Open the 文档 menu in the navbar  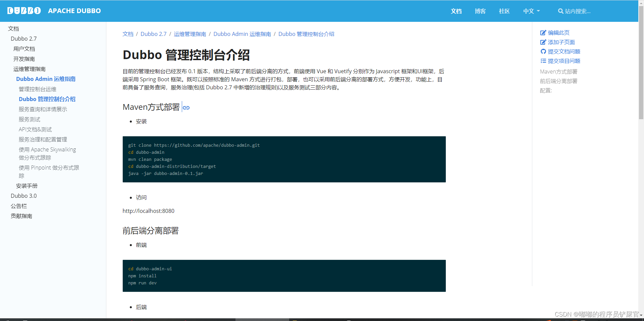pyautogui.click(x=456, y=11)
